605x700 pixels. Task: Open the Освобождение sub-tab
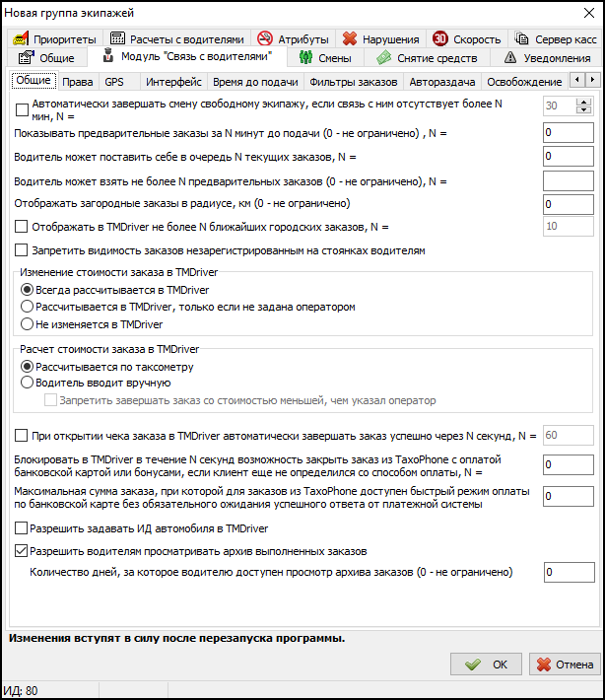(x=524, y=82)
